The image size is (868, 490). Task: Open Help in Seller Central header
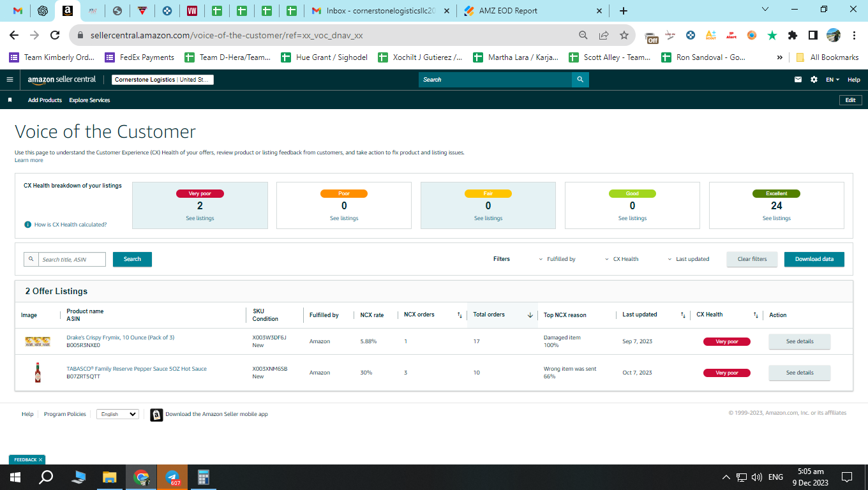click(x=854, y=80)
